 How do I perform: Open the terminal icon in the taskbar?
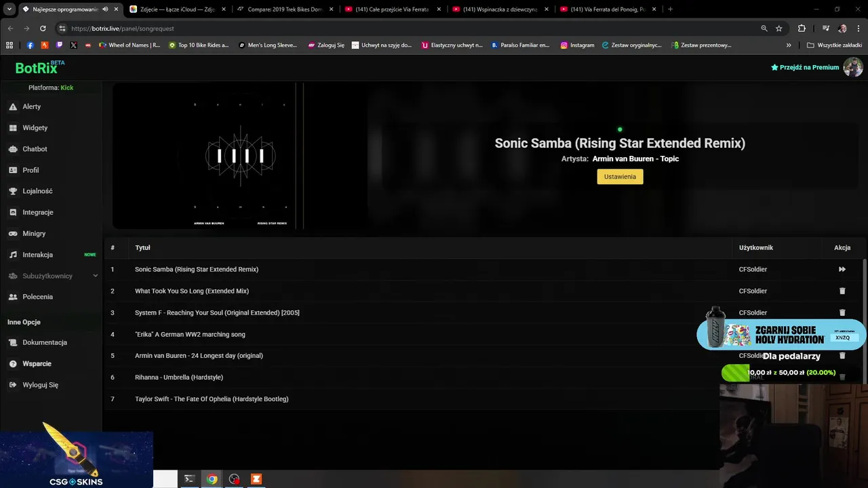click(190, 479)
